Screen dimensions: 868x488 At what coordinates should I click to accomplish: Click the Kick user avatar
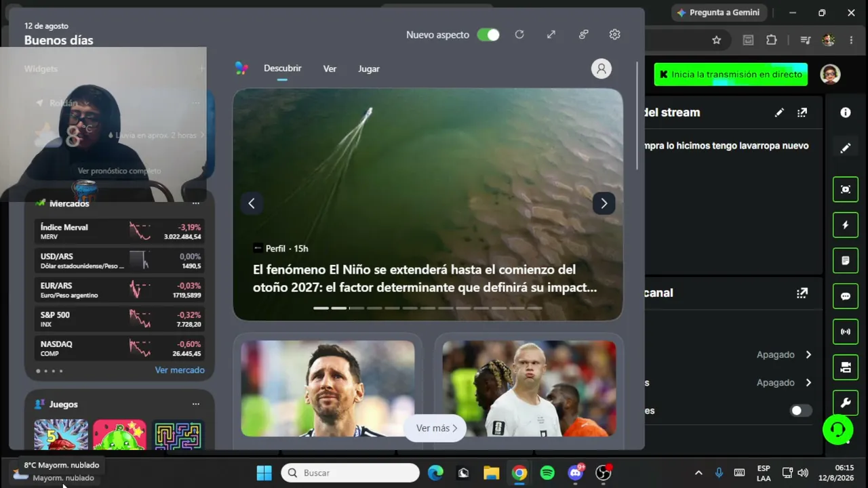pyautogui.click(x=831, y=75)
